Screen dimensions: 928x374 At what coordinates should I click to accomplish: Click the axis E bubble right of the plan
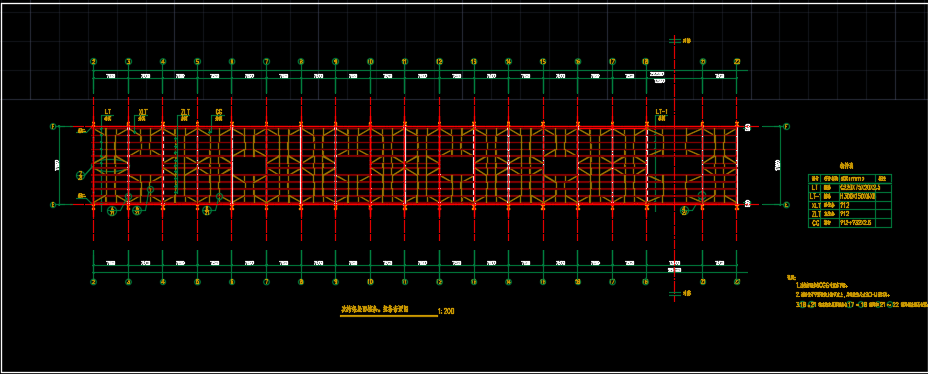point(787,205)
